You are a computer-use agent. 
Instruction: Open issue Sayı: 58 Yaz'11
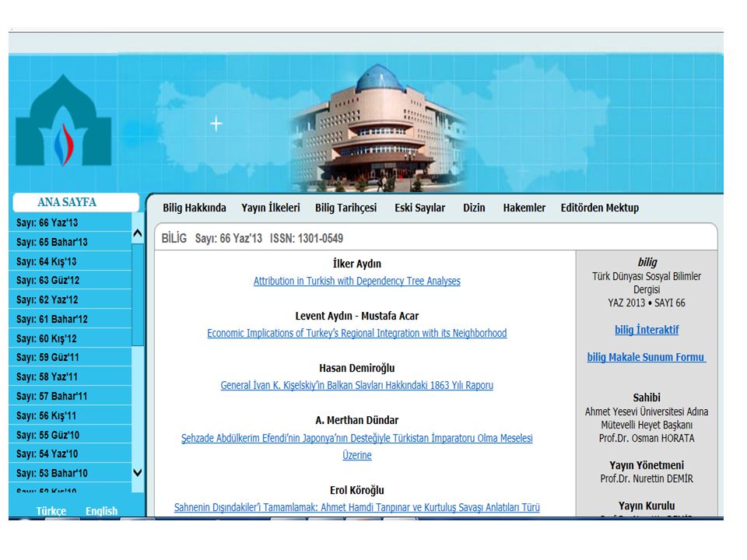point(70,377)
